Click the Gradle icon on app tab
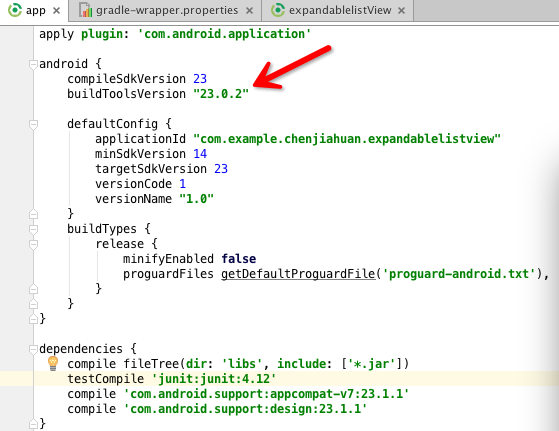The image size is (559, 431). (15, 10)
